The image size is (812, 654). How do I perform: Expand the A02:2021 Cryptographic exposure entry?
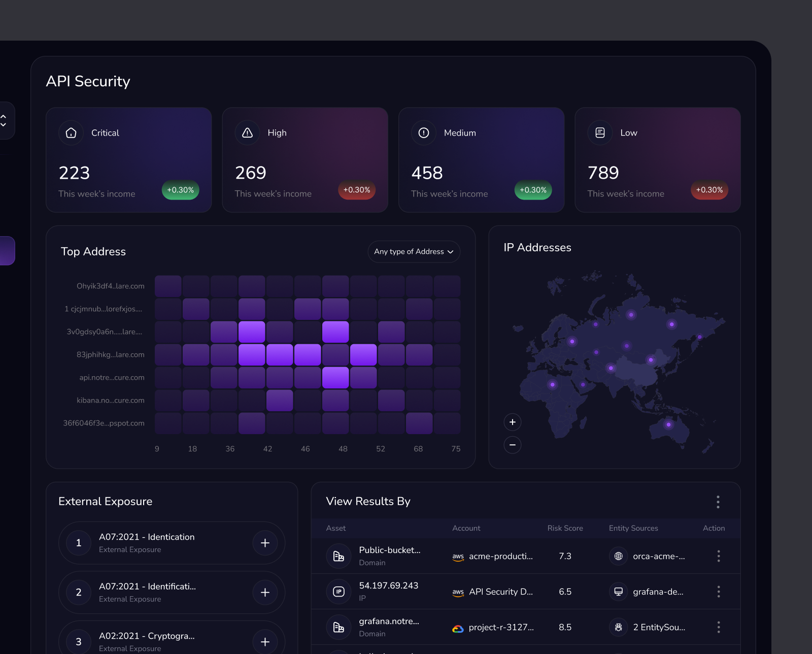265,641
